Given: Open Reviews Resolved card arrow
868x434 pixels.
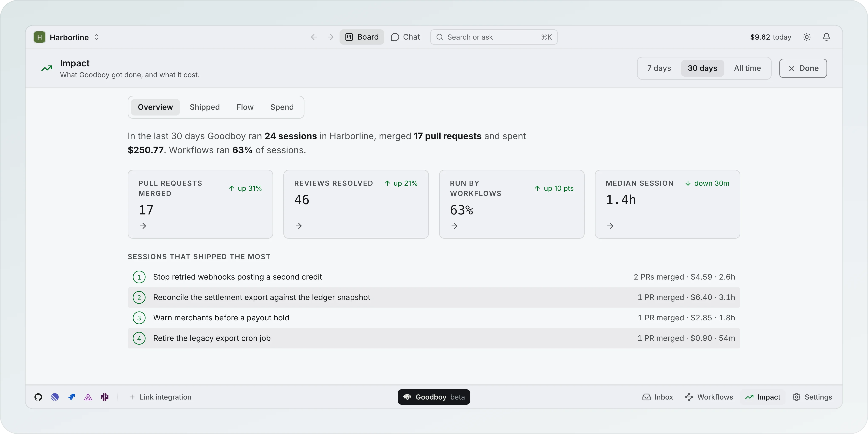Looking at the screenshot, I should point(298,226).
